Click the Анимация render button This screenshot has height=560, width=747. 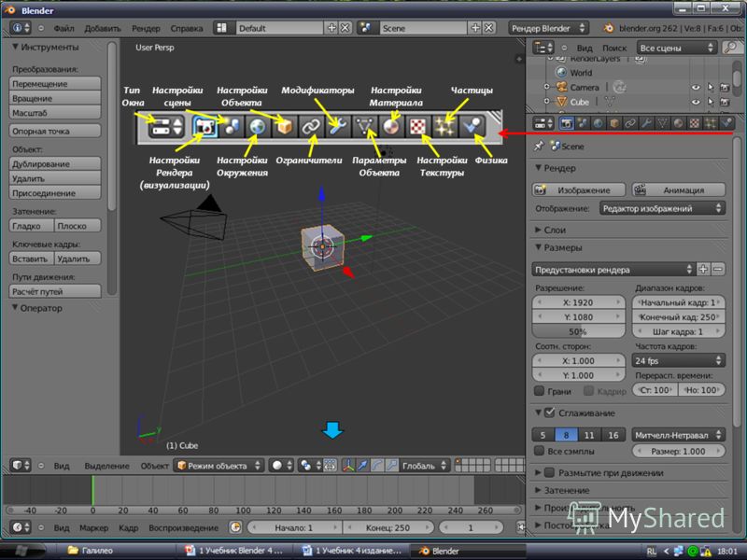tap(679, 189)
